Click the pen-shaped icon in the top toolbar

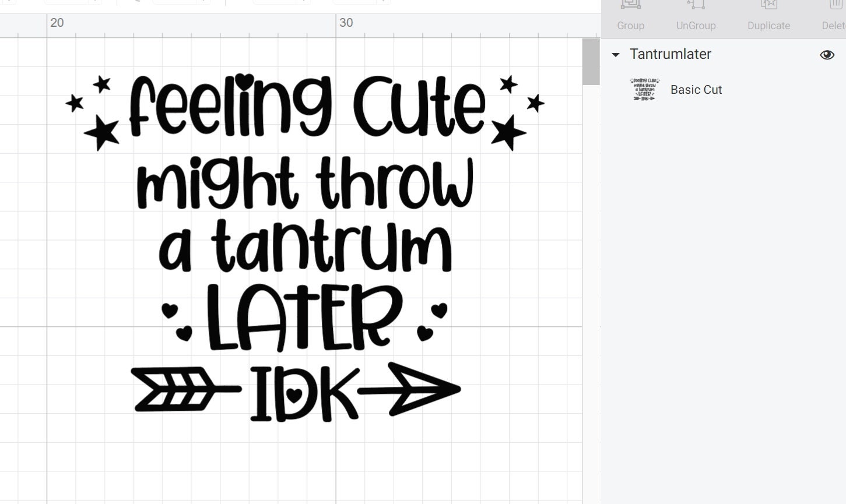(x=137, y=2)
